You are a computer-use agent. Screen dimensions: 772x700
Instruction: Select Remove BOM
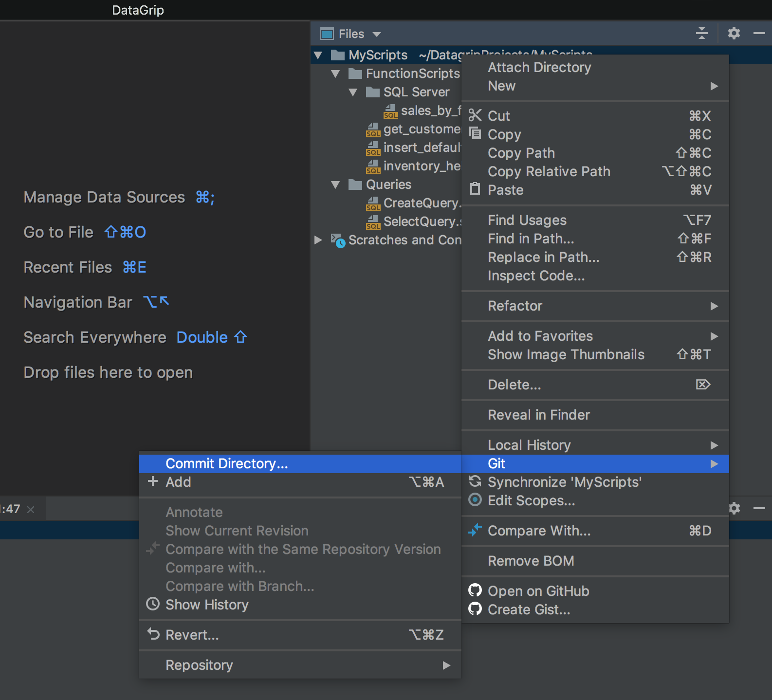(x=595, y=561)
